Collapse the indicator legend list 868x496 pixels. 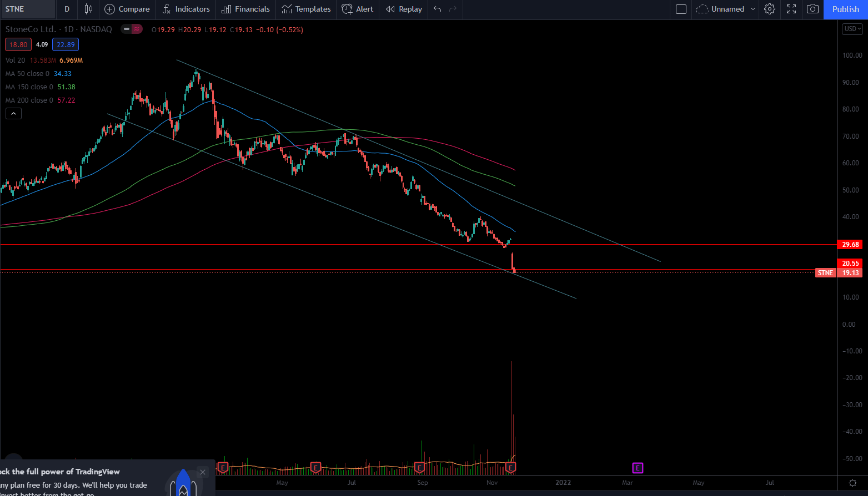pyautogui.click(x=13, y=114)
